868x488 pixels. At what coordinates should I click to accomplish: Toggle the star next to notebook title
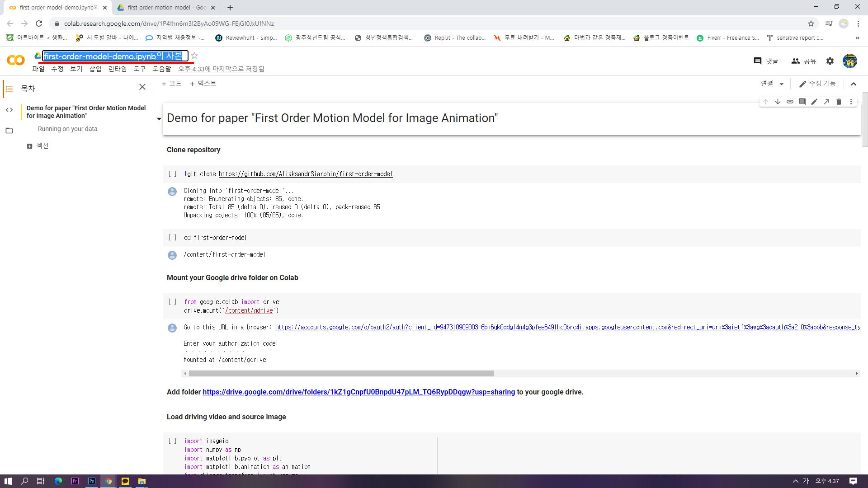(x=194, y=56)
